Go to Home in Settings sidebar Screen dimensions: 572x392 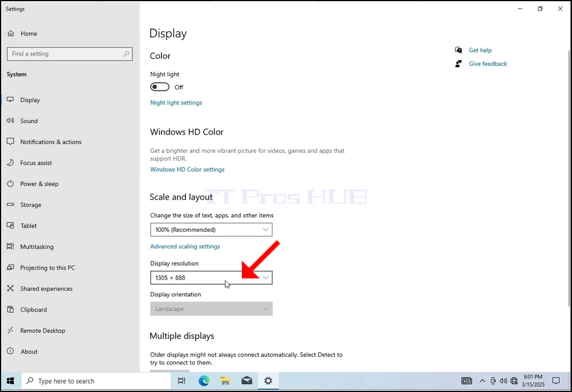click(70, 33)
